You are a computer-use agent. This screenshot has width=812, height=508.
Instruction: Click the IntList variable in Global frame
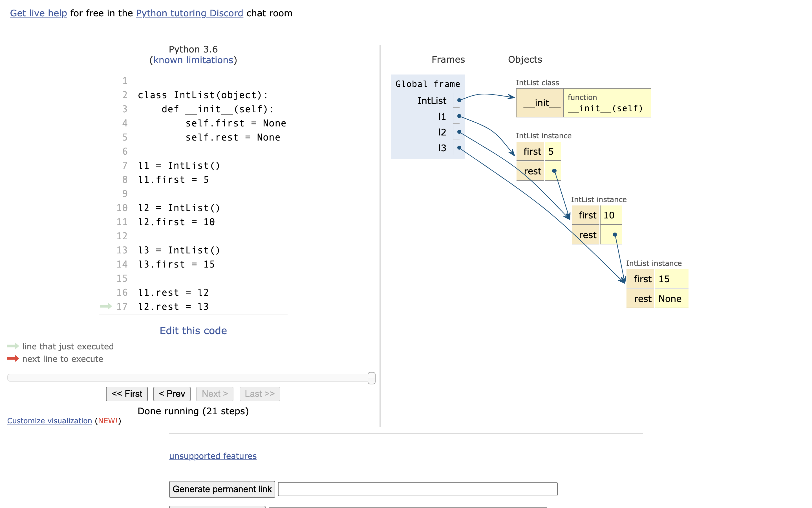tap(432, 100)
